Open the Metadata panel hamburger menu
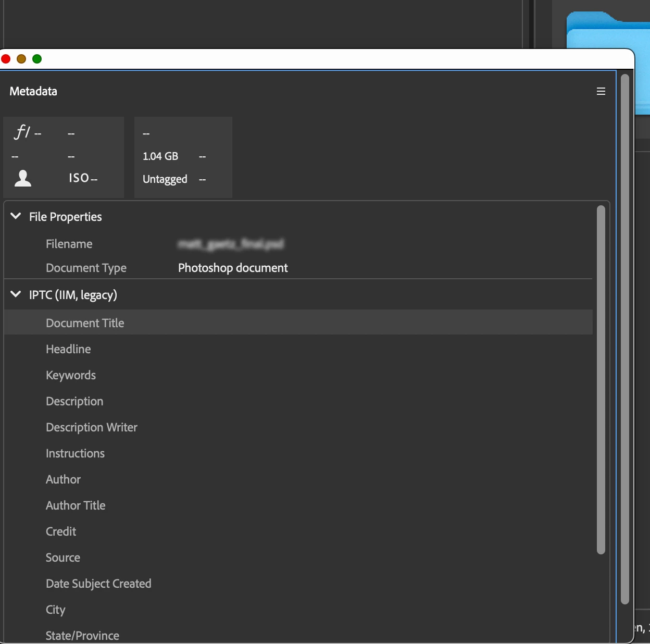This screenshot has height=644, width=650. point(601,91)
